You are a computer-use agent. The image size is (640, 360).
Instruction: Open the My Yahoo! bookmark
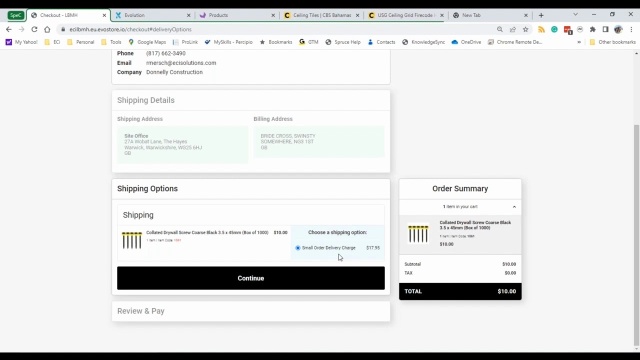click(21, 42)
